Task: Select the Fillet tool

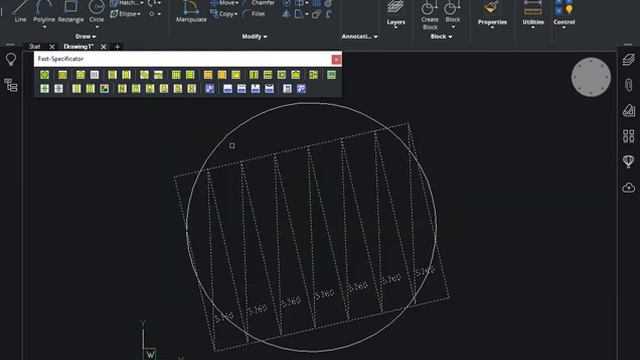Action: (x=254, y=14)
